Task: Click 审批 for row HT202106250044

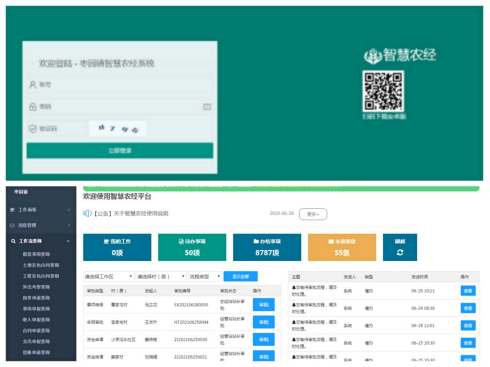Action: (x=264, y=322)
